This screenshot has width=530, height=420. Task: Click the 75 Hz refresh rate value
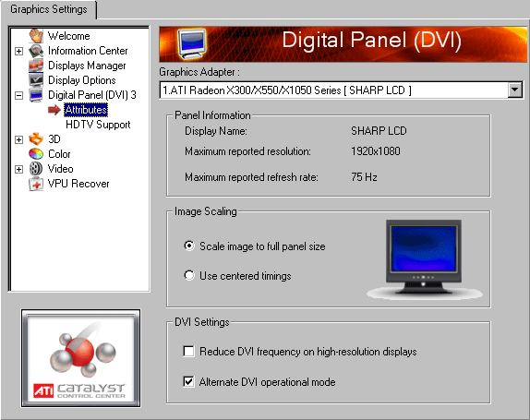point(364,176)
